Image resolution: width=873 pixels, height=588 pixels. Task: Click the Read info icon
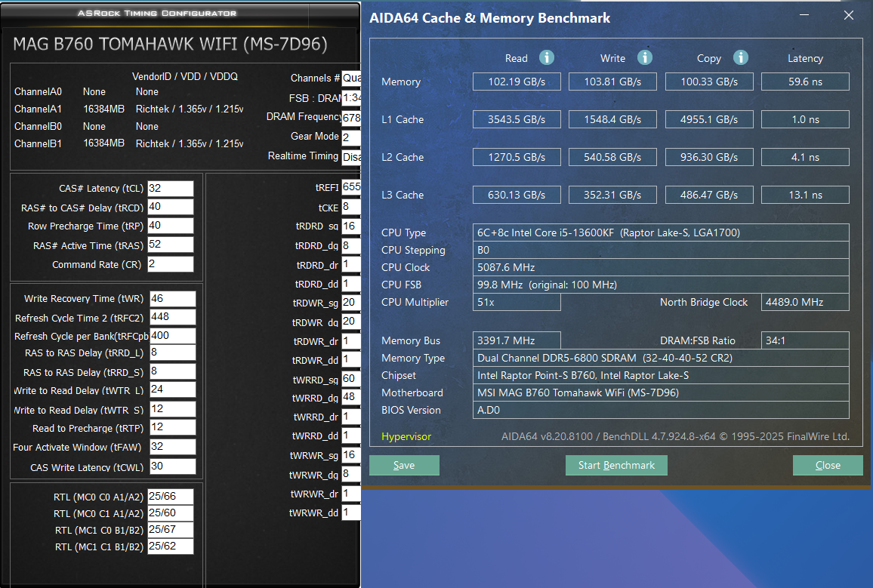click(547, 57)
